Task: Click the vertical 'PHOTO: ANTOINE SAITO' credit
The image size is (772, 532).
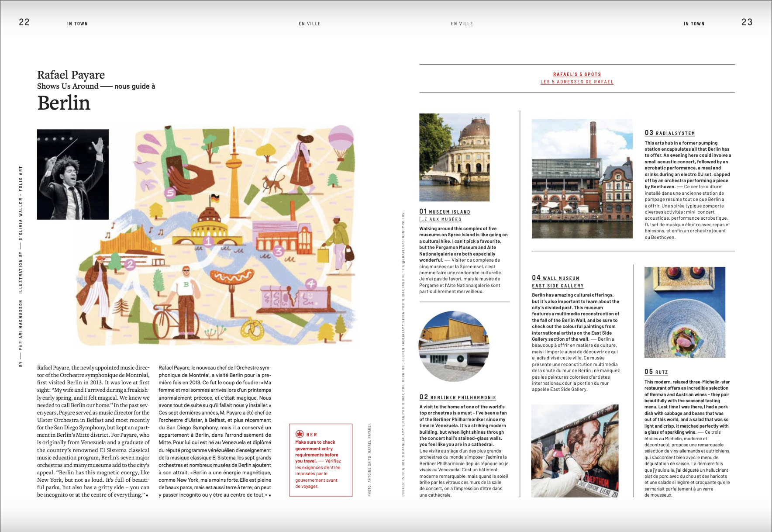Action: 369,460
